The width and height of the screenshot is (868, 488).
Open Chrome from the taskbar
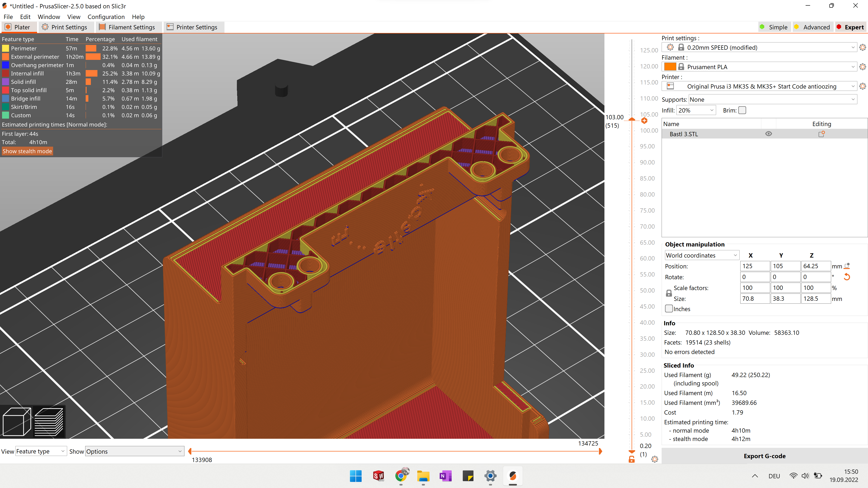(x=401, y=476)
